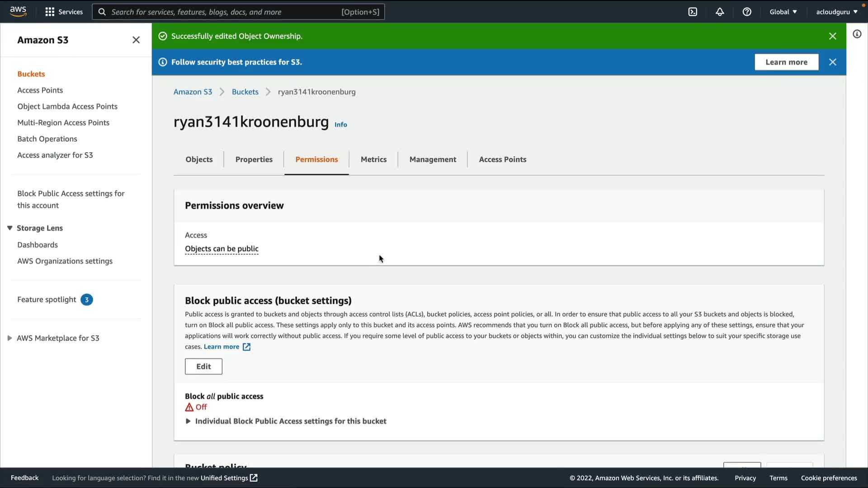Open the info panel icon at right edge
The width and height of the screenshot is (868, 488).
[x=857, y=34]
